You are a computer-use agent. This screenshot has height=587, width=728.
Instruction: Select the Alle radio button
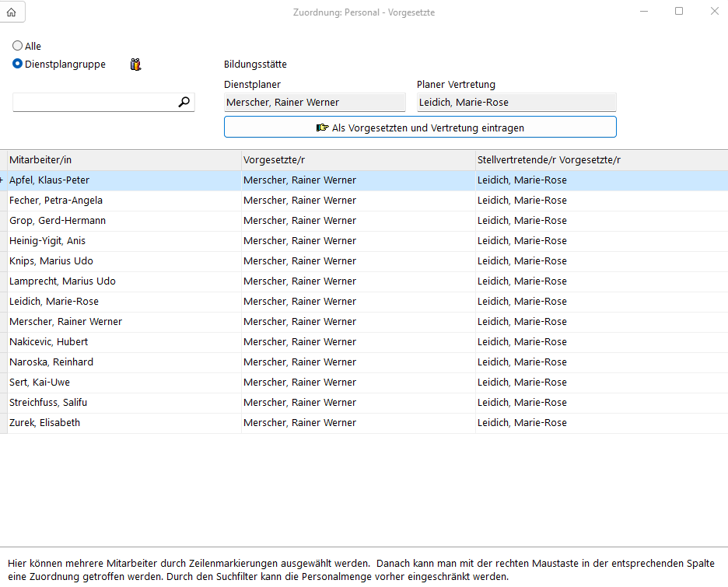click(x=16, y=46)
